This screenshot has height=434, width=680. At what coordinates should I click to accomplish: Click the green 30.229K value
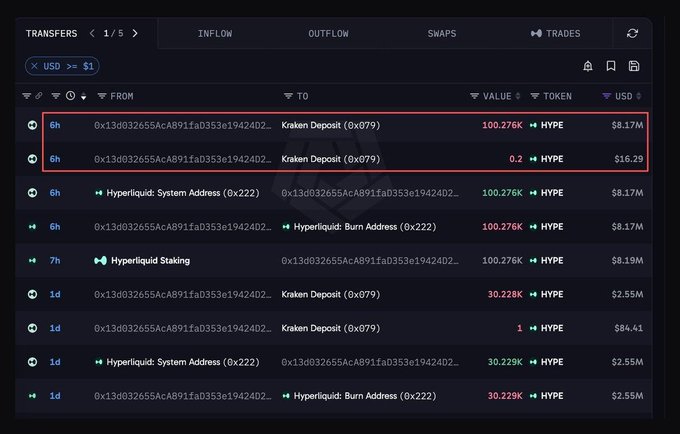click(505, 362)
